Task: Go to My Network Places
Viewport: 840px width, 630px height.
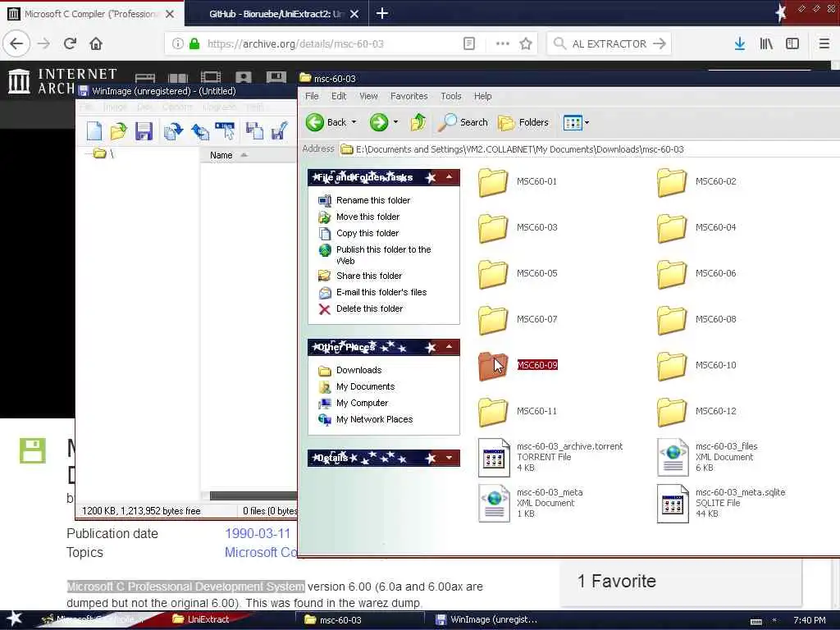Action: (x=365, y=419)
